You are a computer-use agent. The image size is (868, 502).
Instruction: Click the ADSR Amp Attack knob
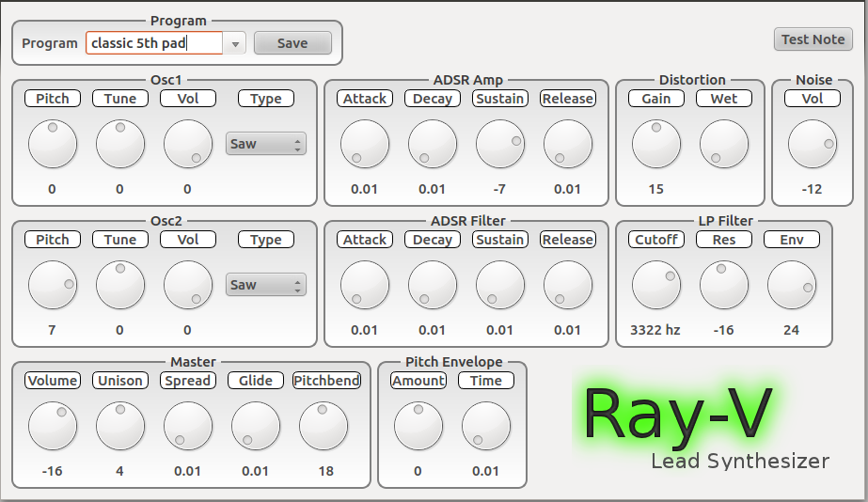[365, 144]
